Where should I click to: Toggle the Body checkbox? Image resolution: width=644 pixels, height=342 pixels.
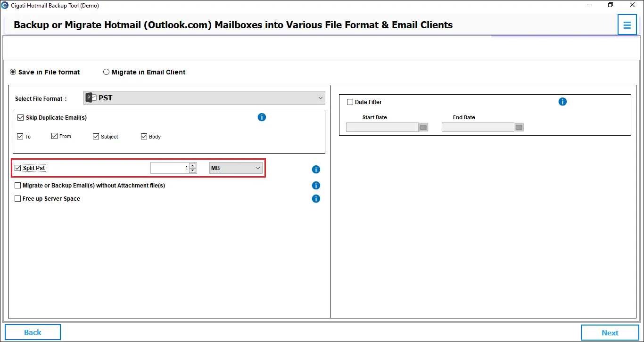(x=144, y=137)
